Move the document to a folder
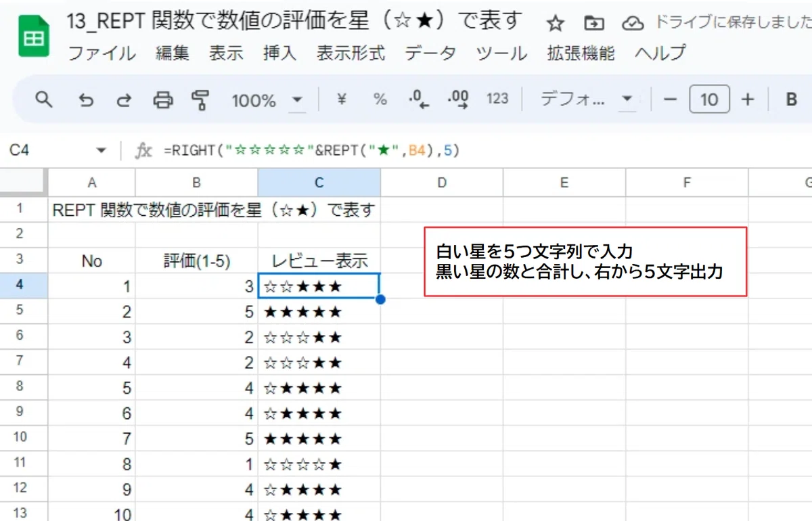The image size is (812, 521). click(x=593, y=24)
